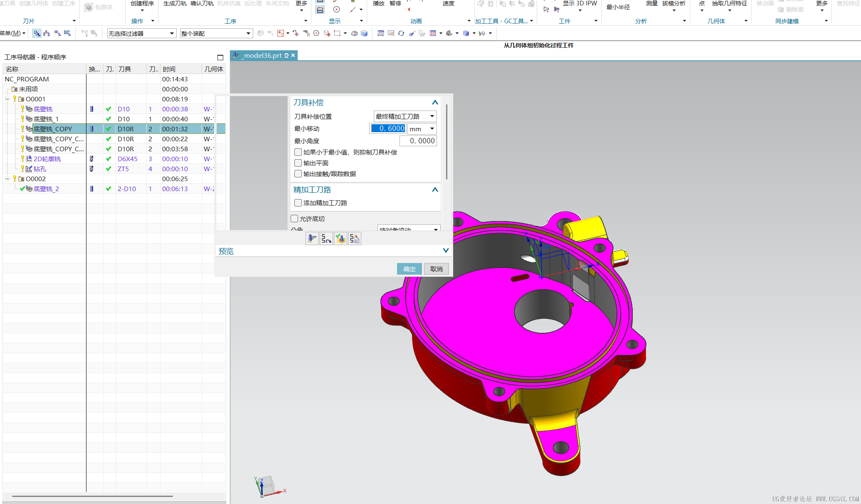Click the first navigator view icon in toolbar
This screenshot has width=861, height=504.
[37, 33]
